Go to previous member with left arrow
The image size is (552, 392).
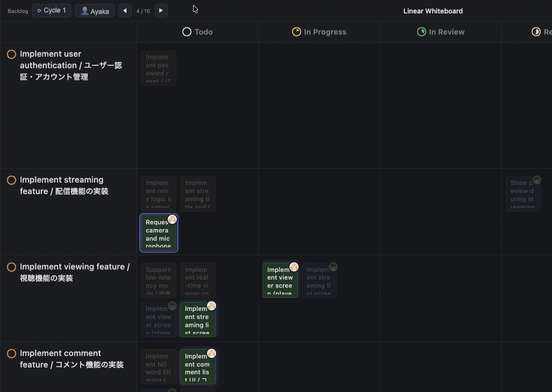pos(125,11)
